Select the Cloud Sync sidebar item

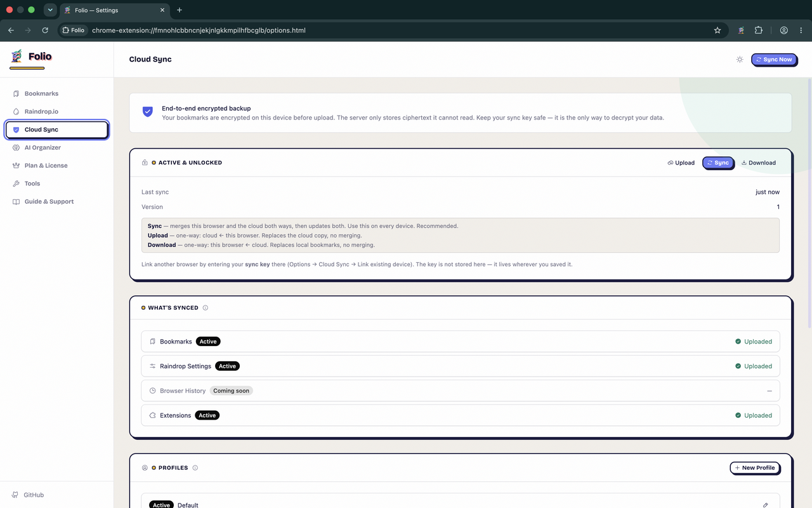click(56, 130)
